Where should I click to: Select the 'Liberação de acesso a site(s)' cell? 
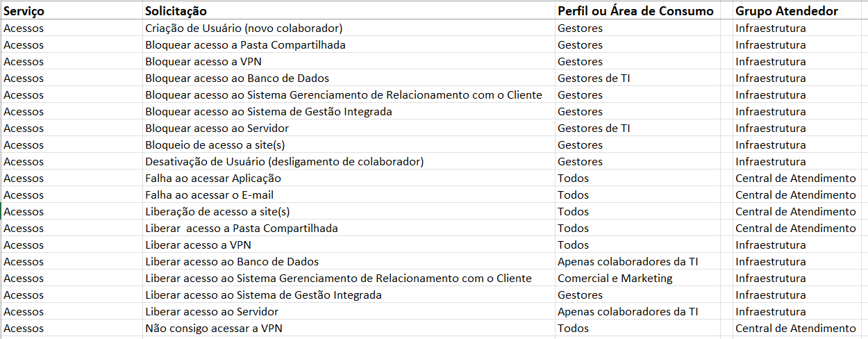click(217, 212)
